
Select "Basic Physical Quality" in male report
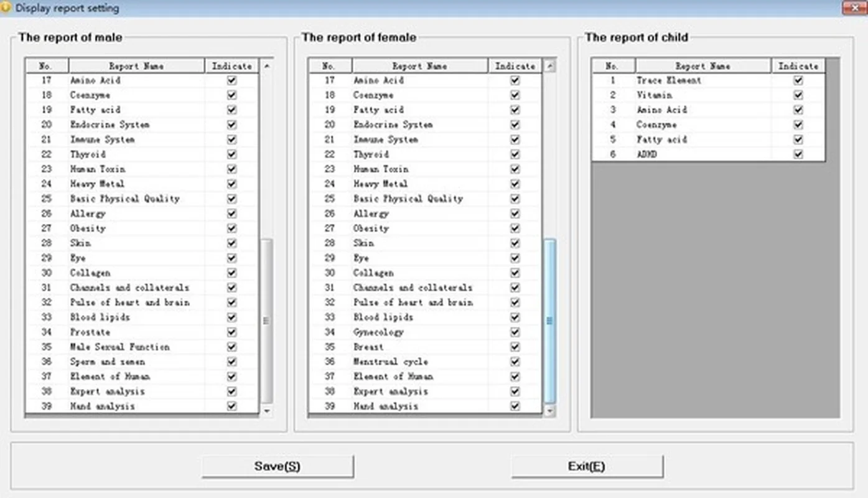[142, 199]
